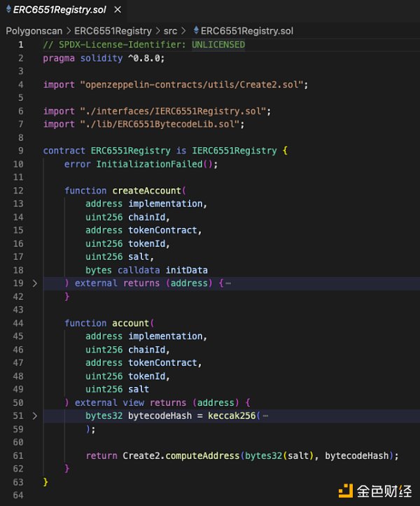Open the Polygonscan breadcrumb folder
The width and height of the screenshot is (420, 506).
coord(34,31)
